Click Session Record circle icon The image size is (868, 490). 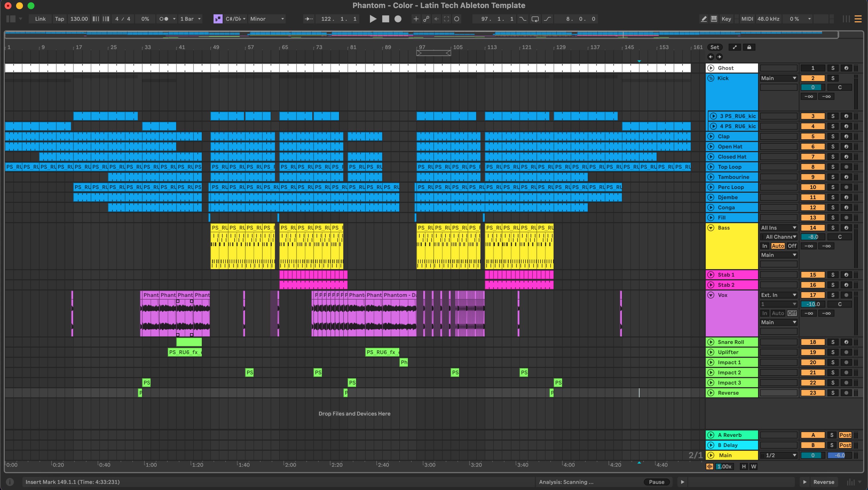457,19
